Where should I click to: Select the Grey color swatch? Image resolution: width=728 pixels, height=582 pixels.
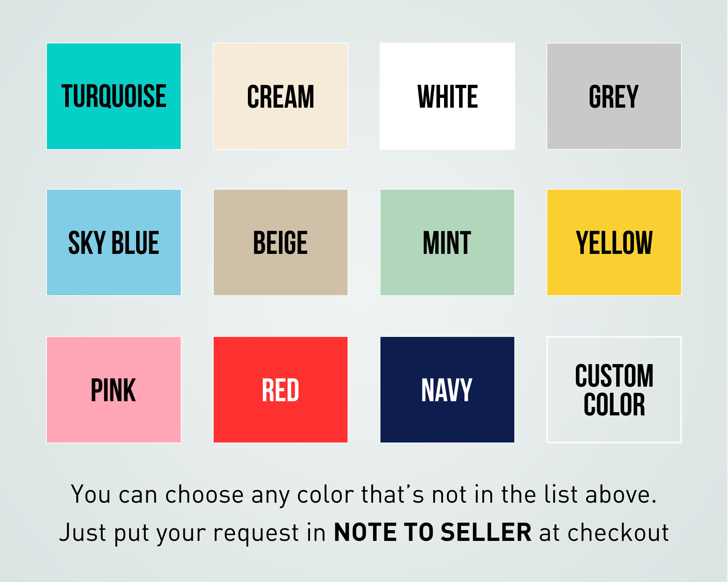coord(614,96)
